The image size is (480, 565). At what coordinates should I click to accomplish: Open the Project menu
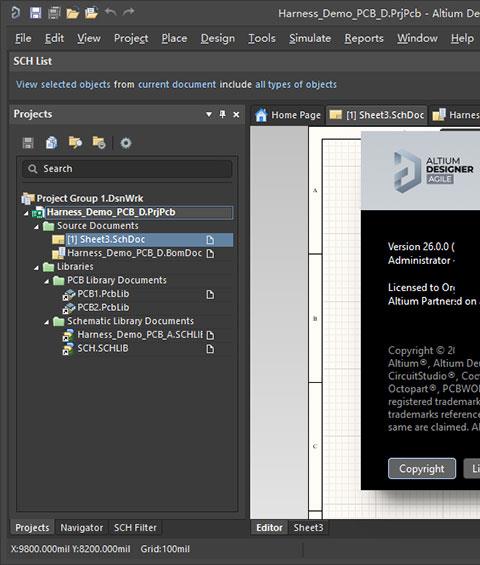pos(131,38)
